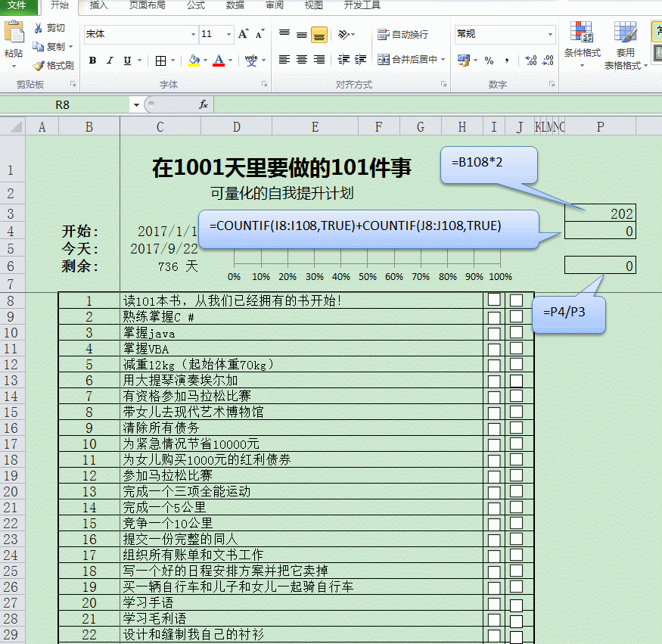This screenshot has height=644, width=662.
Task: Open 条件格式 conditional formatting
Action: 583,45
